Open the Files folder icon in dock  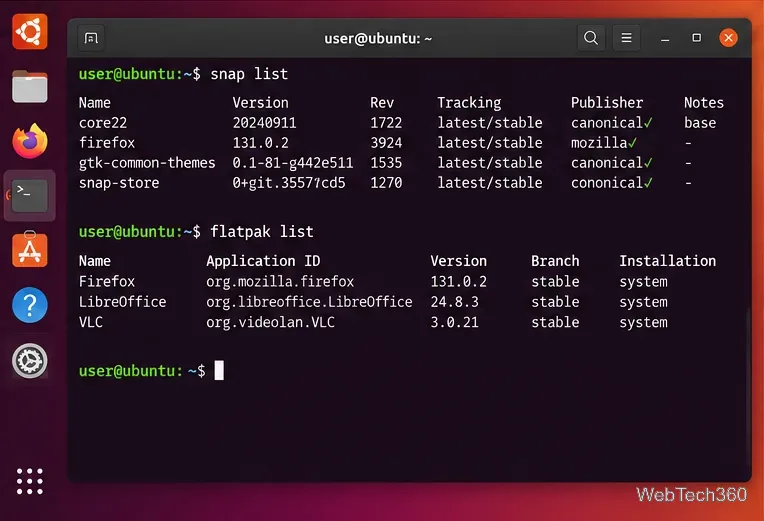(x=30, y=87)
